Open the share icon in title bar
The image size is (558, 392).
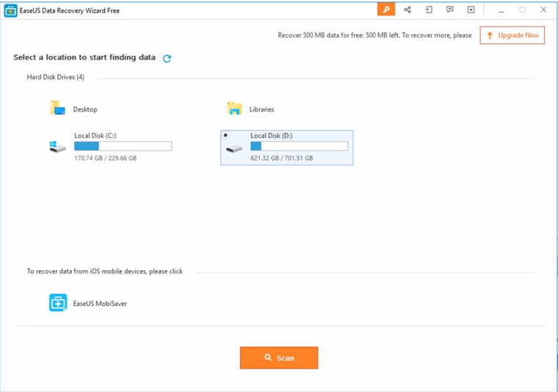click(x=407, y=10)
